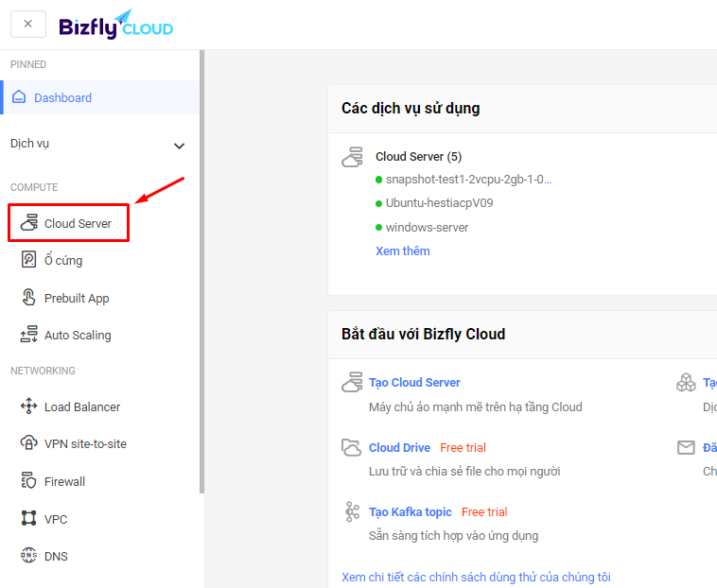717x588 pixels.
Task: Click the Cloud Drive folder icon
Action: [351, 447]
